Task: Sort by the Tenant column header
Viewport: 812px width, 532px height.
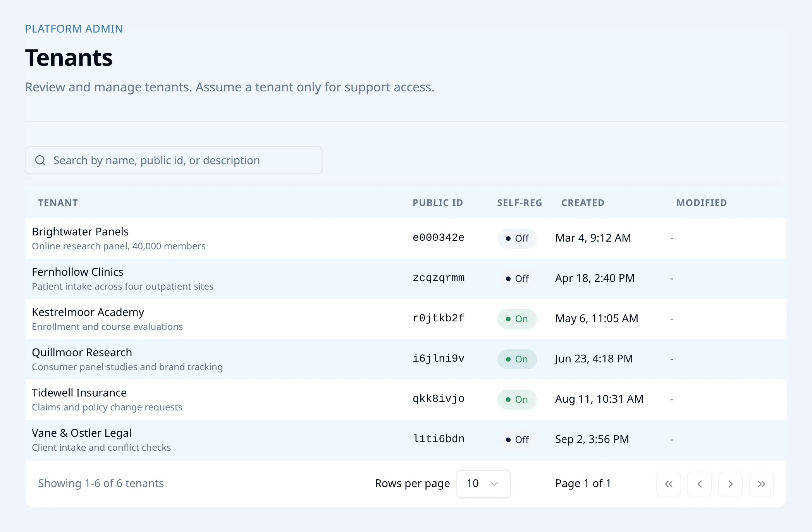Action: click(58, 203)
